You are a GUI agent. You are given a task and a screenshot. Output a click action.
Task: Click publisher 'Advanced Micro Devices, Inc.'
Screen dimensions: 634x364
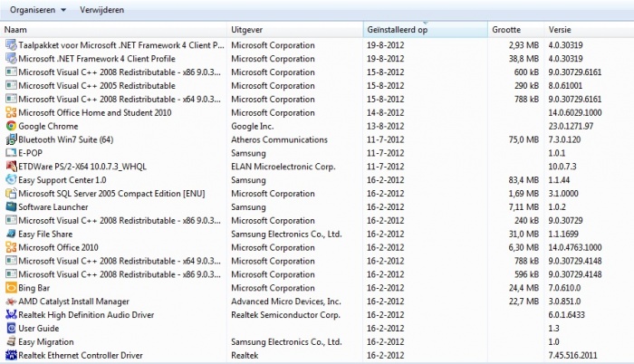coord(286,302)
